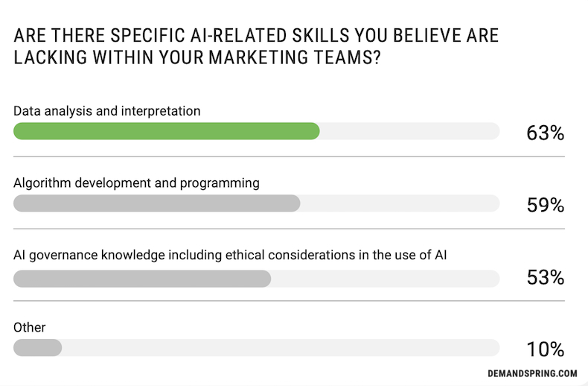588x386 pixels.
Task: Click the Algorithm development and programming label
Action: click(136, 183)
